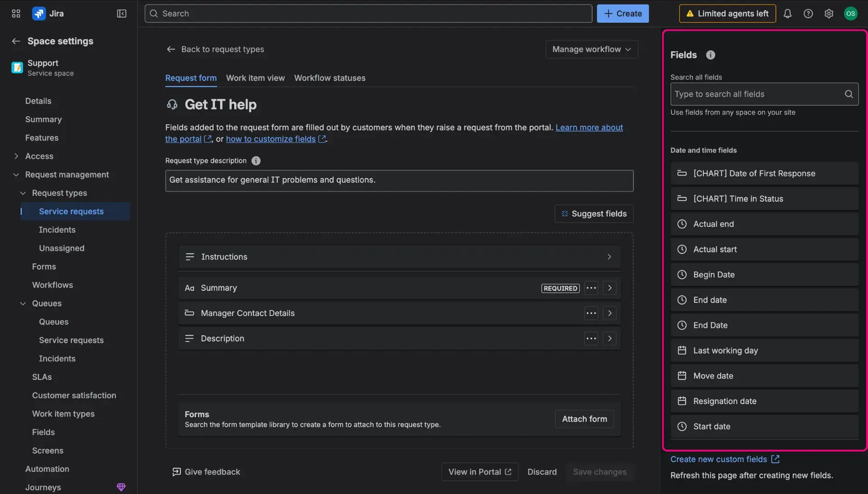The height and width of the screenshot is (494, 868).
Task: Collapse the Queues section
Action: point(23,303)
